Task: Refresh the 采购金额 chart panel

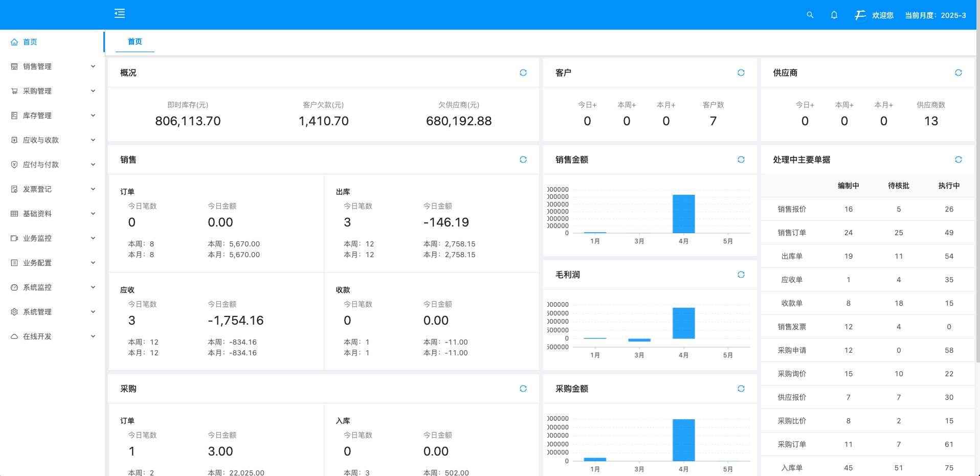Action: (x=741, y=389)
